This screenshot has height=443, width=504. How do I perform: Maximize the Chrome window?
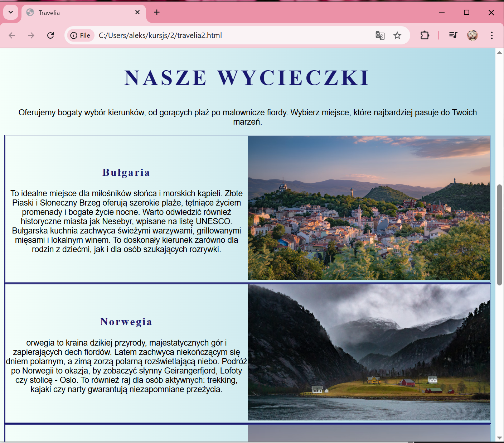coord(466,13)
